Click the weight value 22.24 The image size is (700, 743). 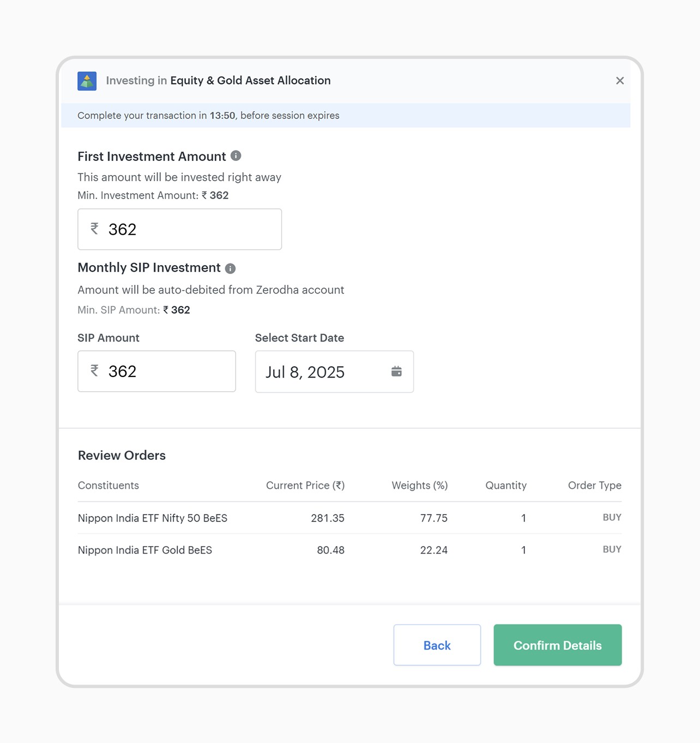(x=434, y=550)
